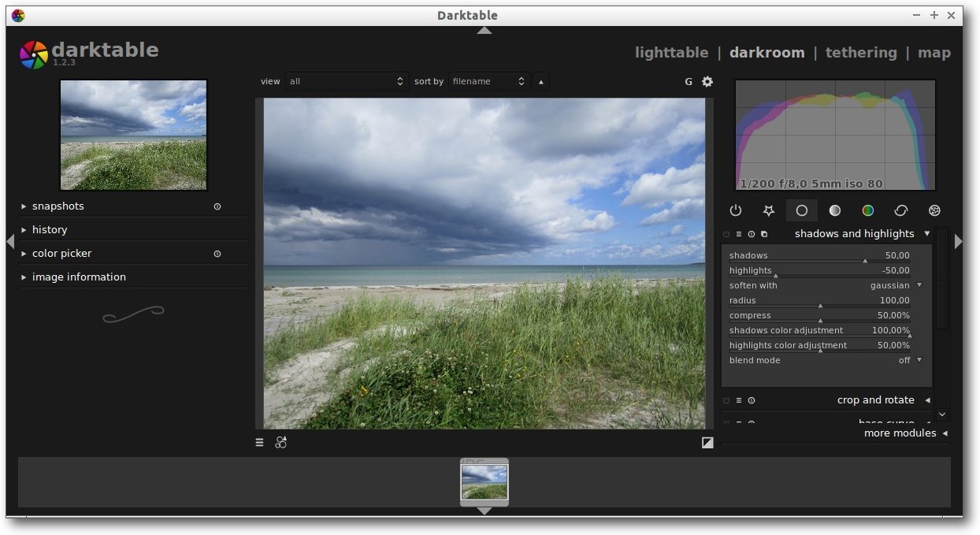Click the main beach image
The height and width of the screenshot is (535, 980).
point(484,263)
